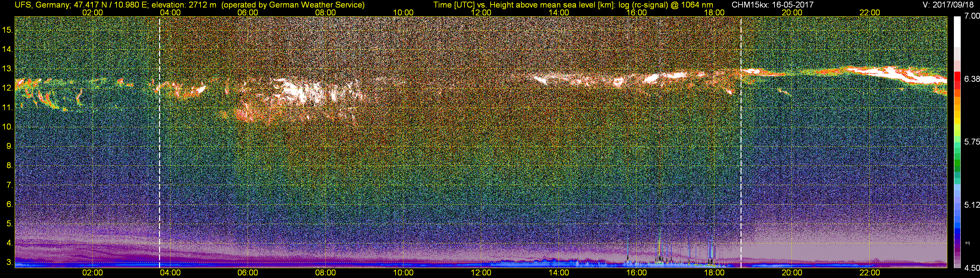980x278 pixels.
Task: Click the '18:00' label on the top time axis
Action: [714, 12]
